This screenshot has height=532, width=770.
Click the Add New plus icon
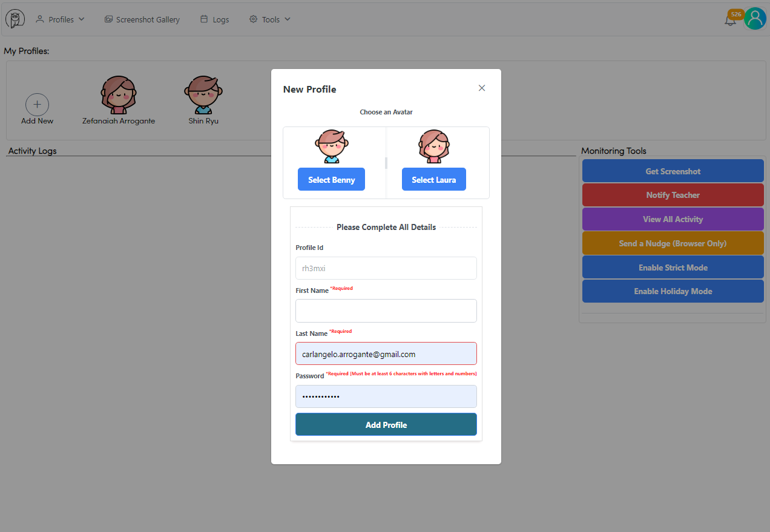point(37,105)
